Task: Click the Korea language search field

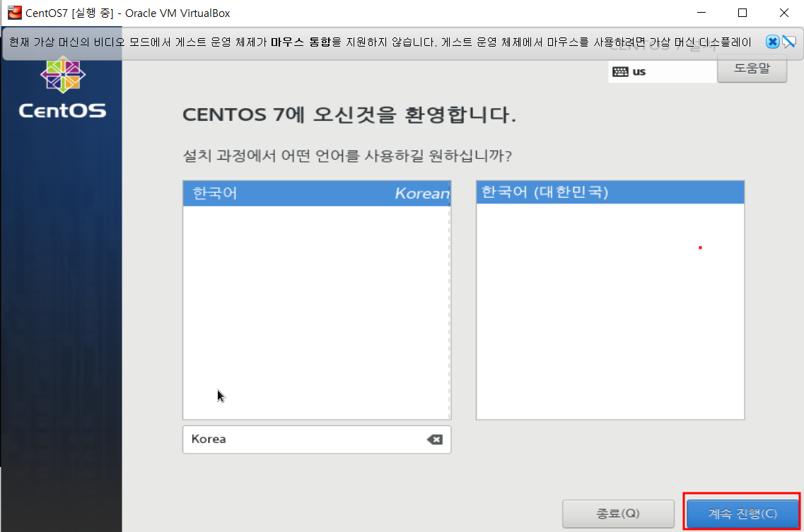Action: [x=317, y=439]
